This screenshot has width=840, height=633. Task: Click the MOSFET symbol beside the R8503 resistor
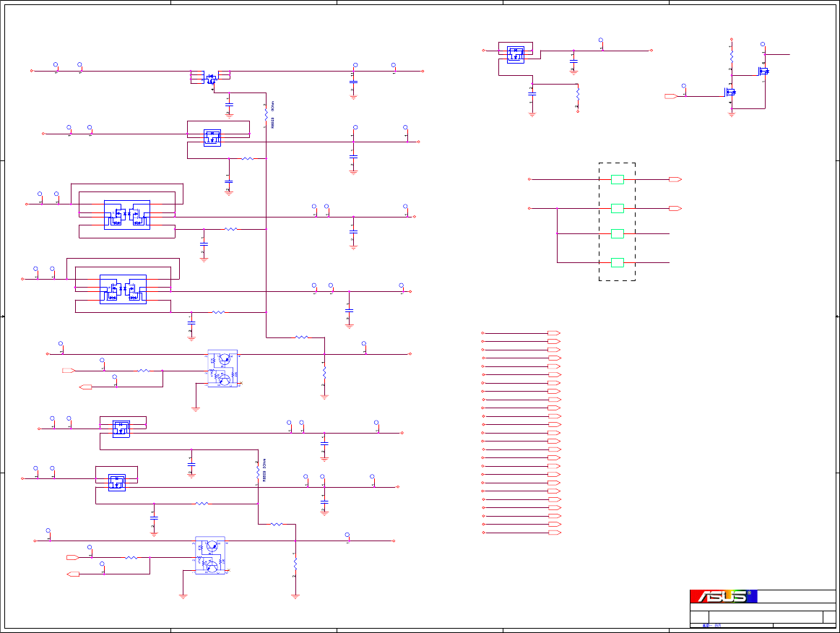click(211, 79)
